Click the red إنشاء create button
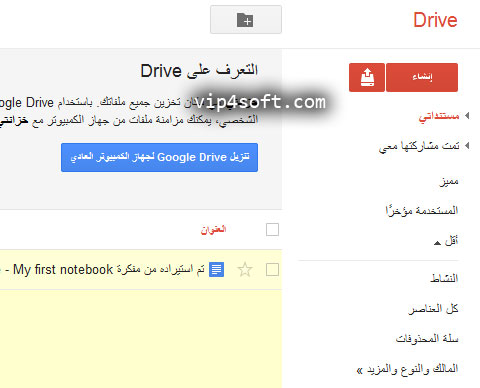This screenshot has width=480, height=388. click(x=422, y=77)
